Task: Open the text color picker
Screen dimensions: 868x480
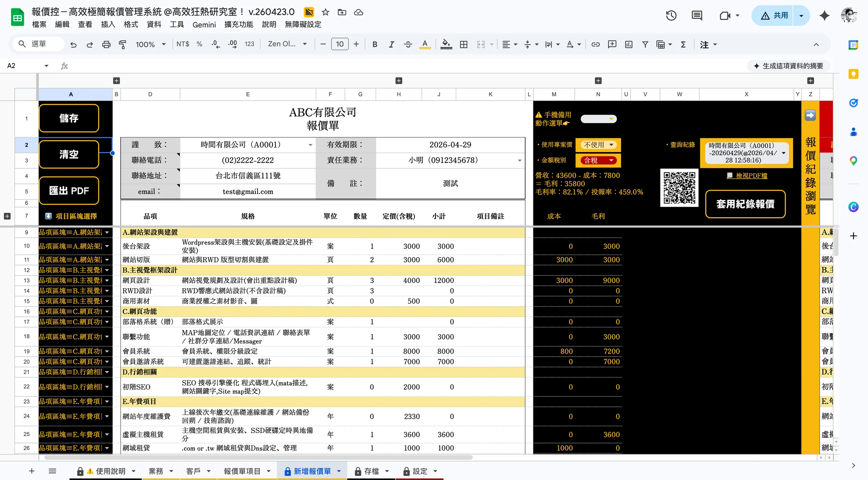Action: (x=425, y=45)
